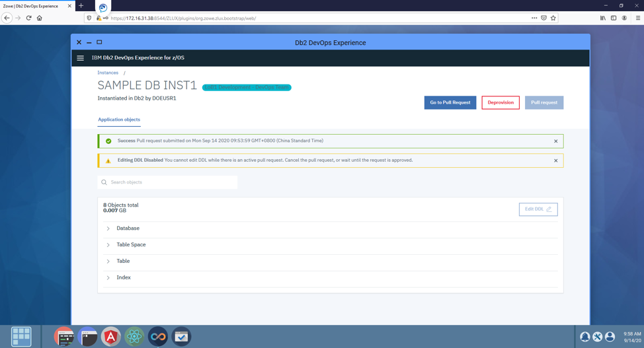Toggle the browser sidebar icon

click(614, 18)
